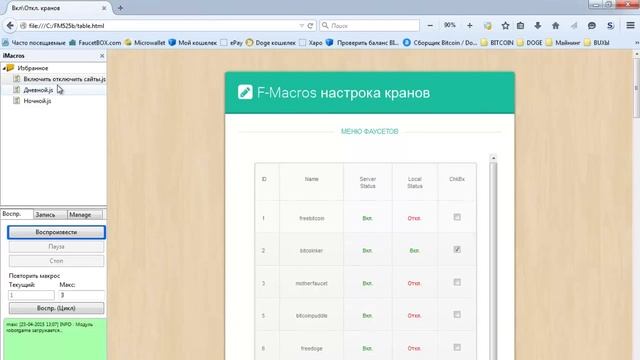The height and width of the screenshot is (360, 640).
Task: Uncheck the bitcoinker row checkbox
Action: 457,249
